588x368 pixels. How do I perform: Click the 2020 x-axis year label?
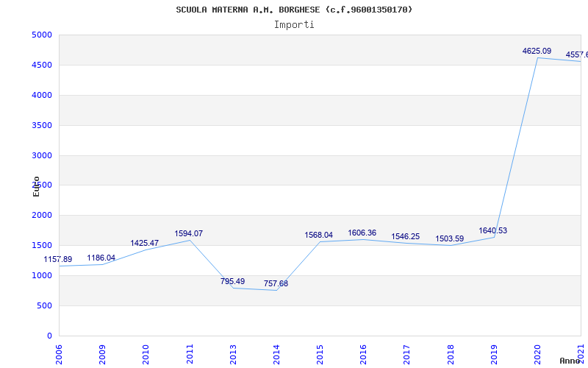pos(538,354)
